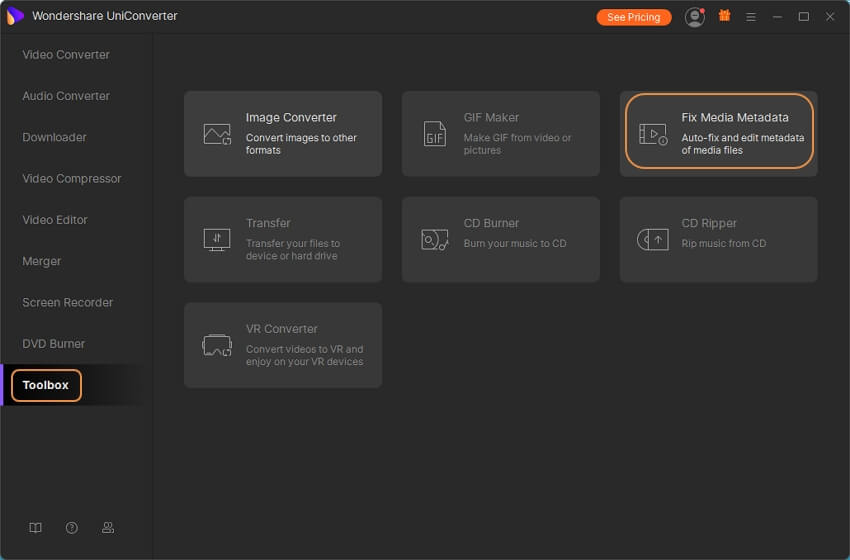Click the CD Ripper icon
This screenshot has width=850, height=560.
pyautogui.click(x=653, y=239)
